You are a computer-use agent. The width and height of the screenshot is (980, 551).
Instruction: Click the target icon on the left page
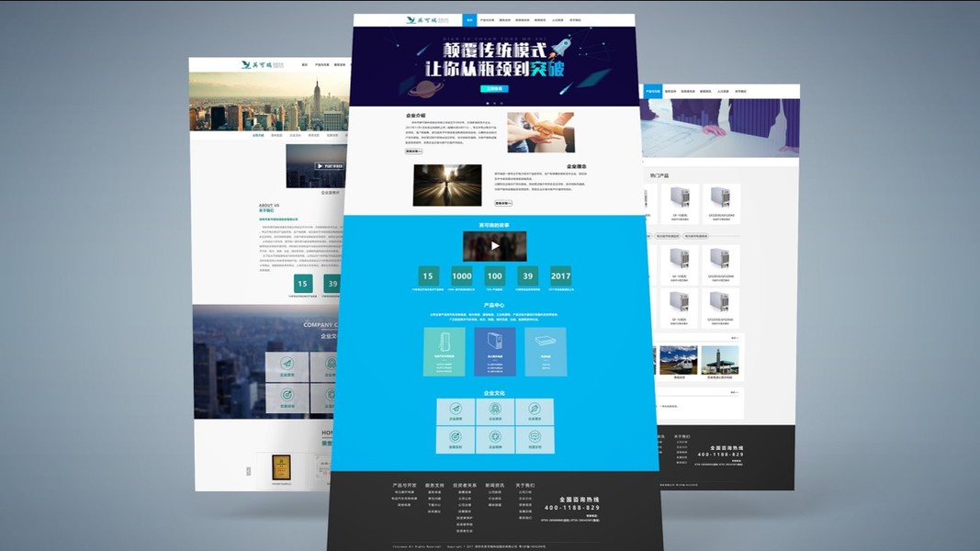pos(287,395)
